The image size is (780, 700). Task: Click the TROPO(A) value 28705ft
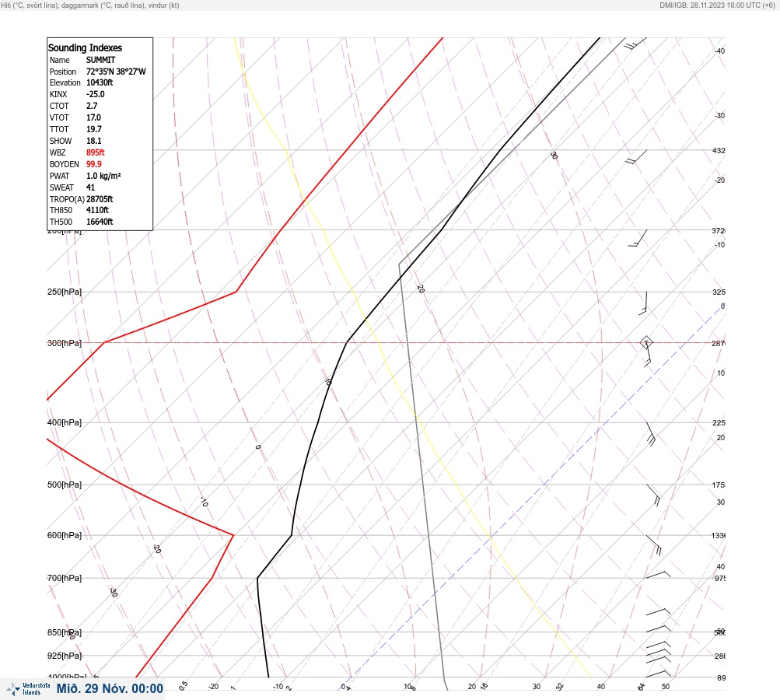pyautogui.click(x=100, y=199)
